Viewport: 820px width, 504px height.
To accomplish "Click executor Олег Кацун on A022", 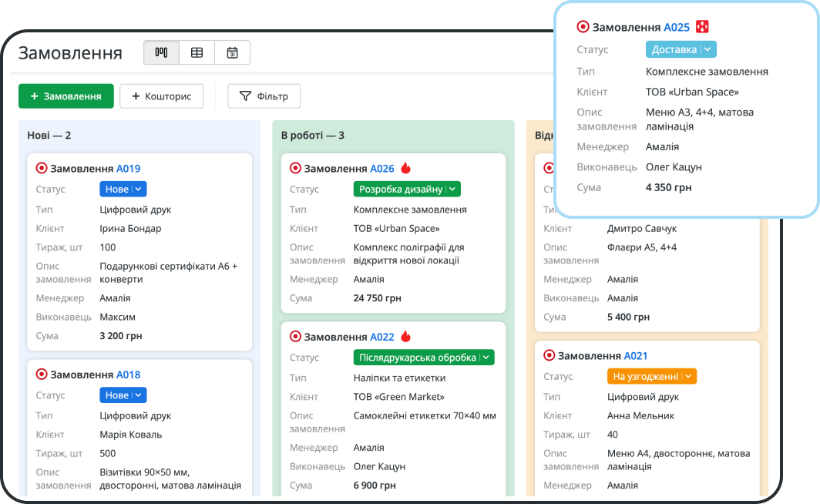I will tap(379, 466).
